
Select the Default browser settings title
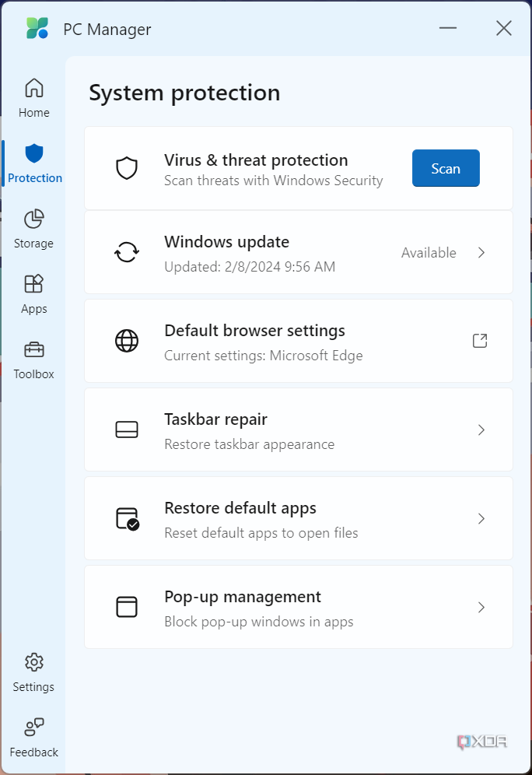pos(254,331)
